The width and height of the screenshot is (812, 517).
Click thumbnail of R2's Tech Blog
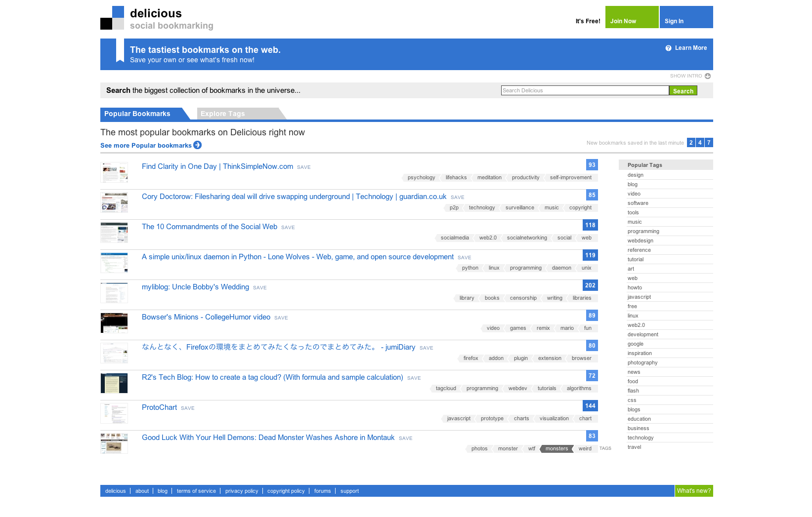click(x=114, y=383)
